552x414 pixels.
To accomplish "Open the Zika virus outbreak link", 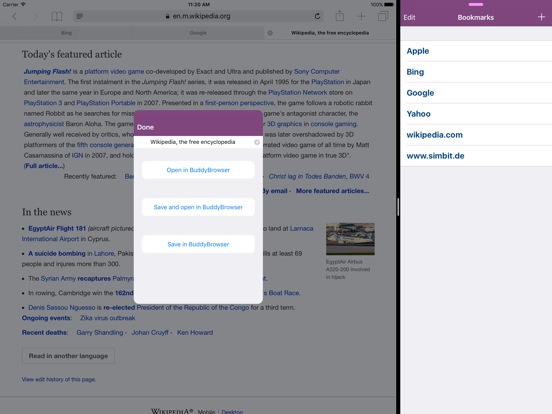I will tap(107, 318).
